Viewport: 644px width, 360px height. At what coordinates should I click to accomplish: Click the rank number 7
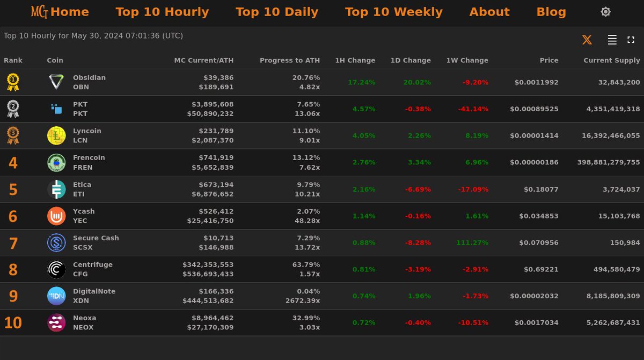click(x=13, y=243)
